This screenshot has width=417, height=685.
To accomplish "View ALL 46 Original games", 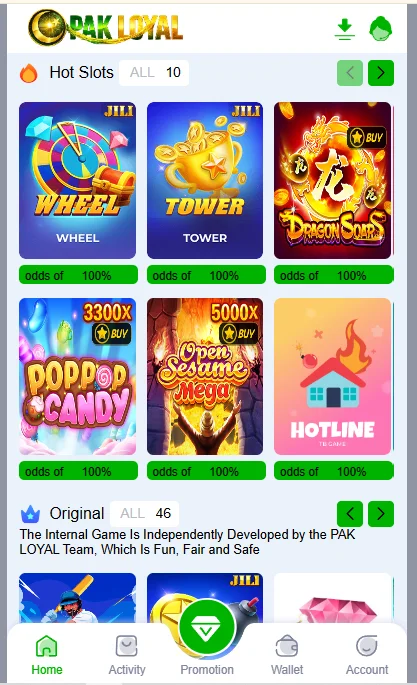I will click(x=145, y=514).
